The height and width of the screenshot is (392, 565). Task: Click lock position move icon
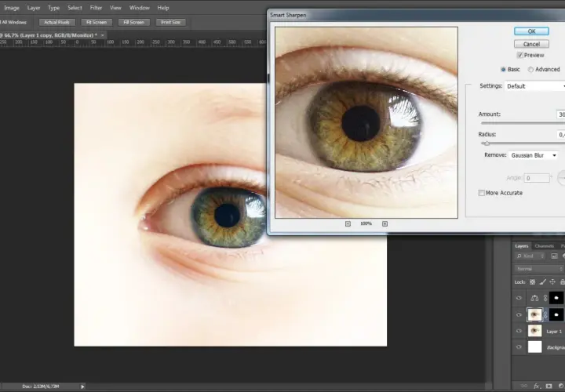pyautogui.click(x=552, y=282)
